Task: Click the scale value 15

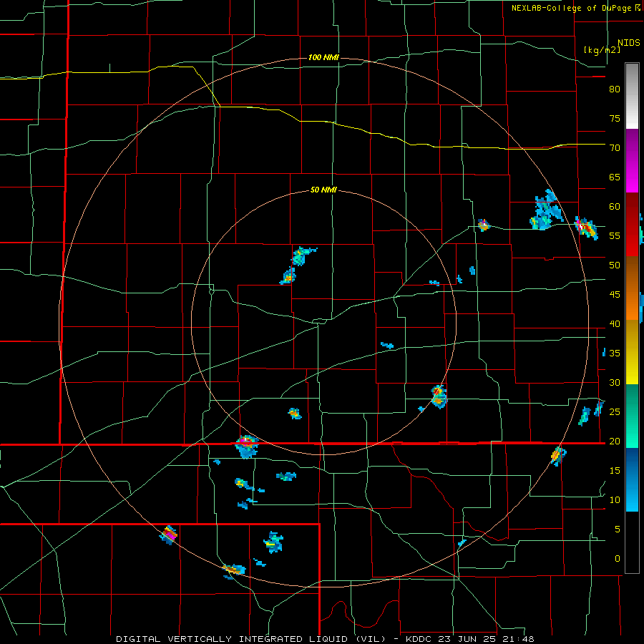Action: (615, 470)
